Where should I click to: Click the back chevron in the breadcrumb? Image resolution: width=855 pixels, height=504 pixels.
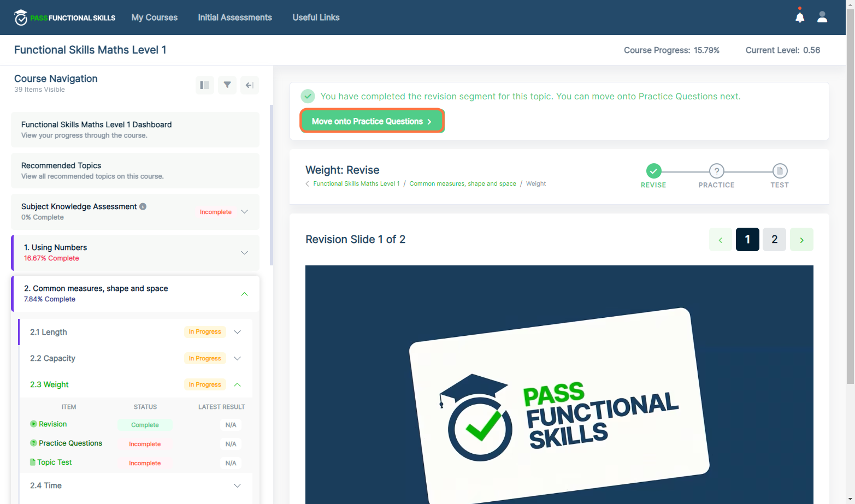pyautogui.click(x=308, y=183)
